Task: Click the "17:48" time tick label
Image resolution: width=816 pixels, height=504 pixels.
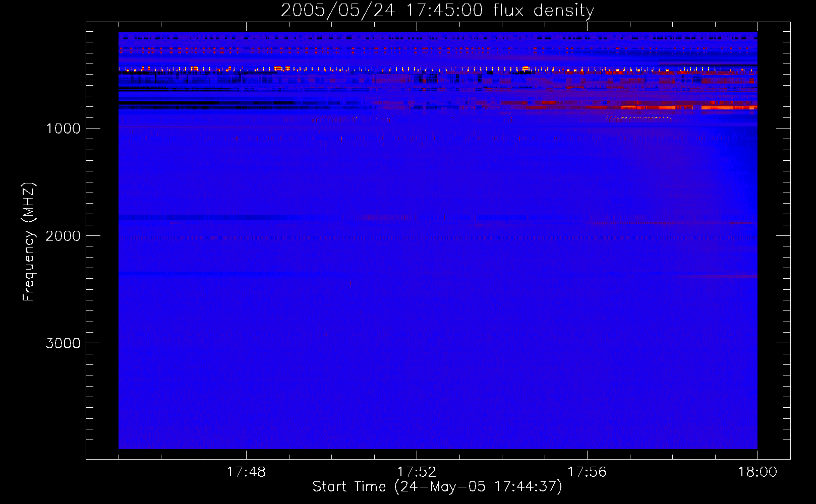Action: click(x=246, y=472)
